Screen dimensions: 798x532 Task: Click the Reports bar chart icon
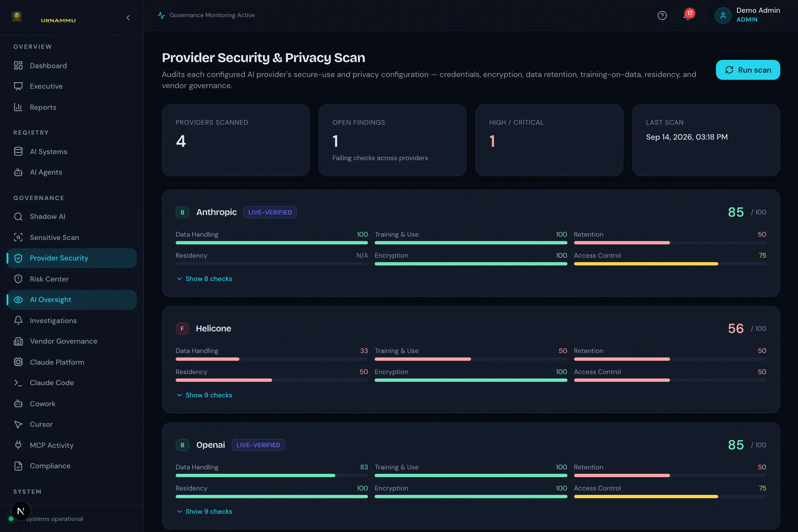(x=18, y=107)
